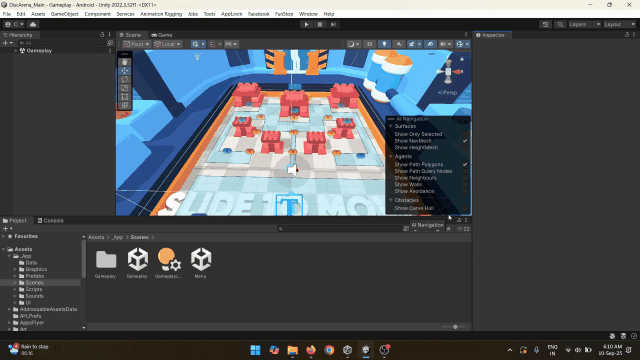640x360 pixels.
Task: Open the Local handle rotation dropdown
Action: (x=167, y=44)
